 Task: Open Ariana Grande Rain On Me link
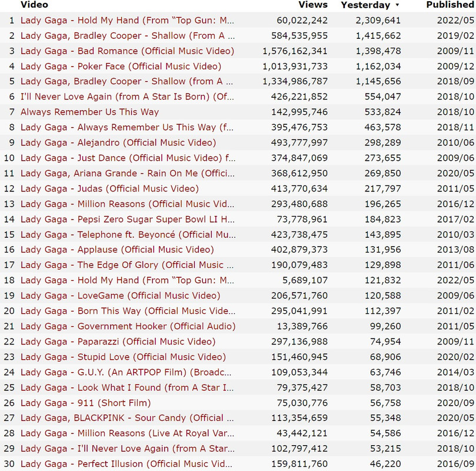tap(128, 174)
